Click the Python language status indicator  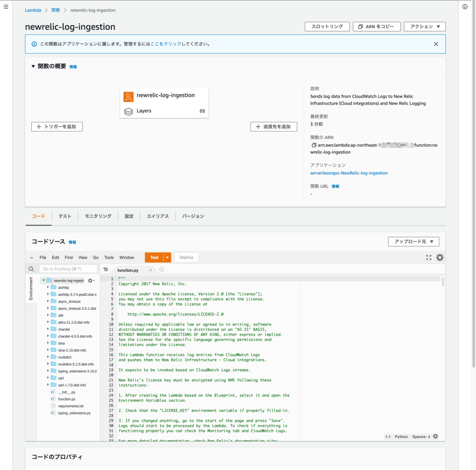click(401, 437)
